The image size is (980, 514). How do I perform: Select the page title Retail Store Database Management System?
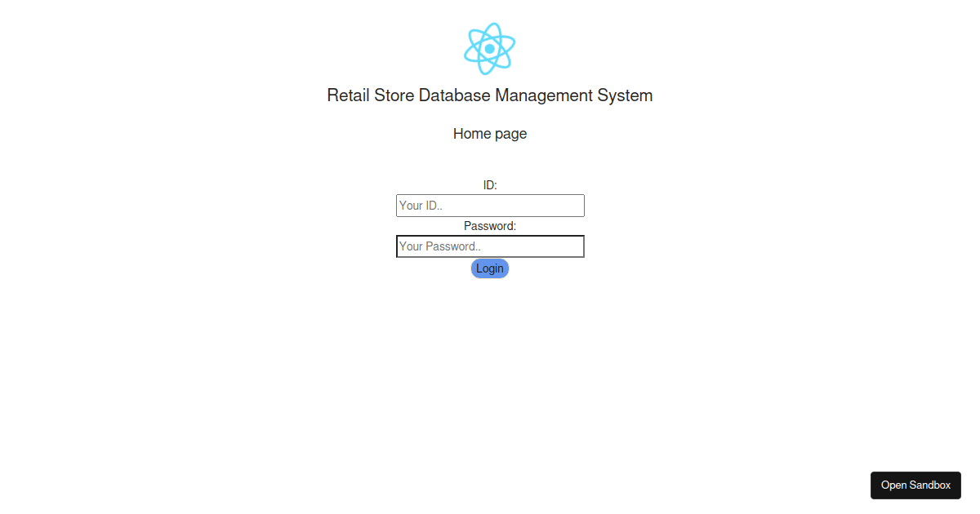[490, 95]
